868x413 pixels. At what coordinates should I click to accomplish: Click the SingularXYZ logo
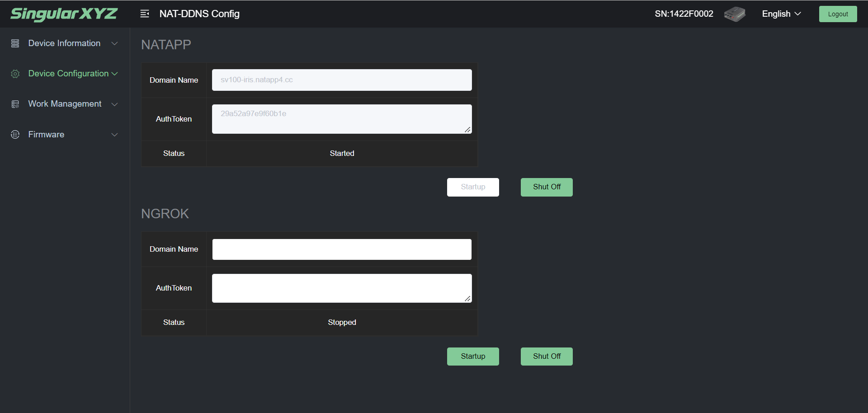click(x=64, y=14)
